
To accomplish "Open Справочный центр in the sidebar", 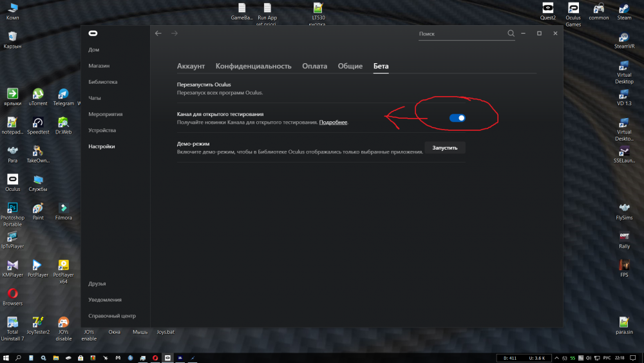I will click(112, 316).
